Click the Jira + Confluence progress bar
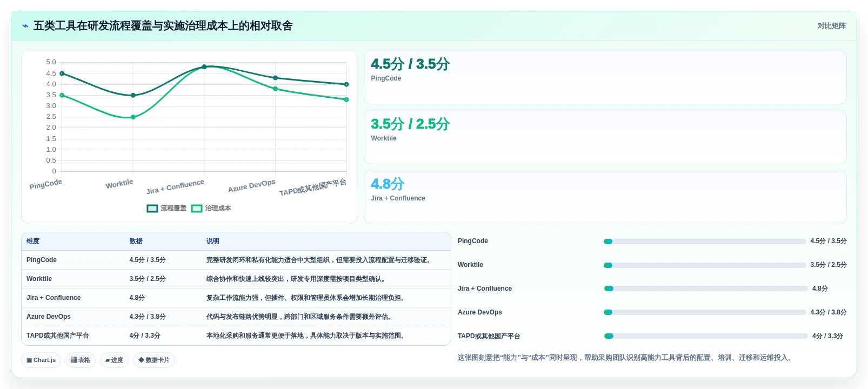This screenshot has width=868, height=389. click(x=706, y=289)
